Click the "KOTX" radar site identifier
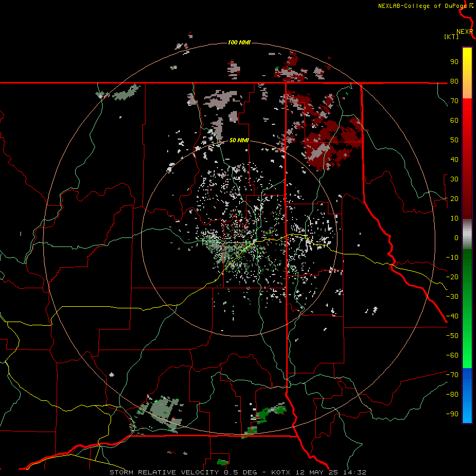The image size is (476, 476). [281, 472]
